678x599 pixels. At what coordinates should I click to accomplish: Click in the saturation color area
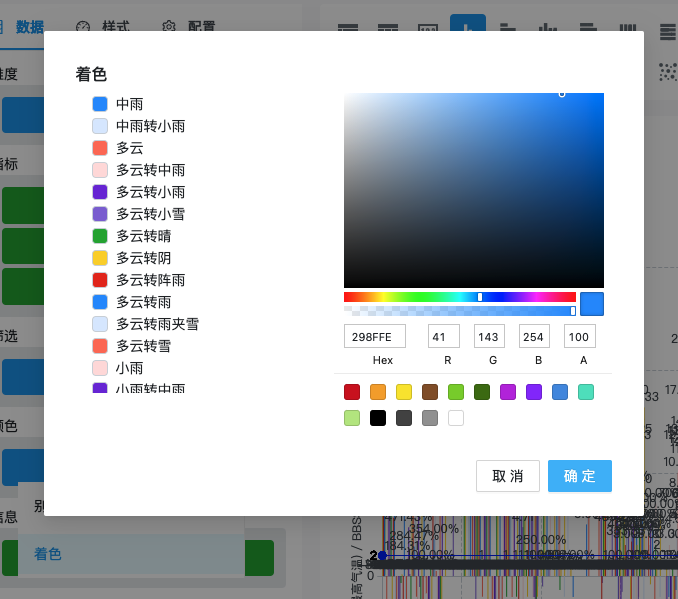474,190
